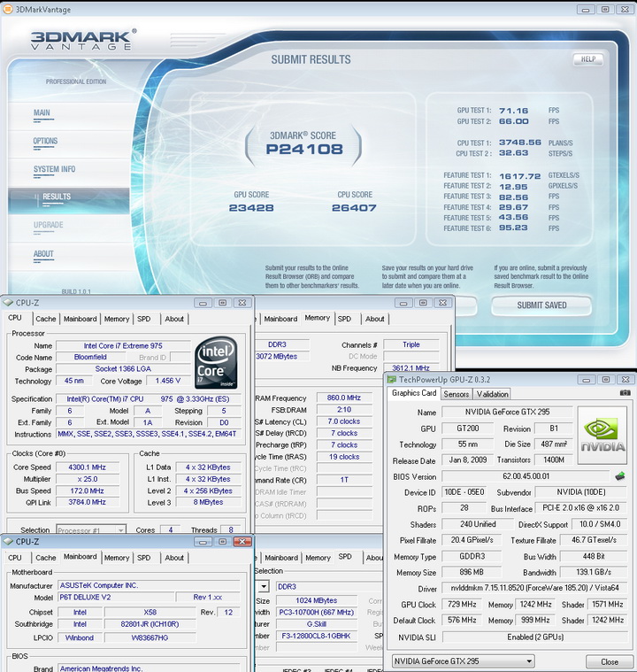Click the Channels # Triple value

coord(411,344)
